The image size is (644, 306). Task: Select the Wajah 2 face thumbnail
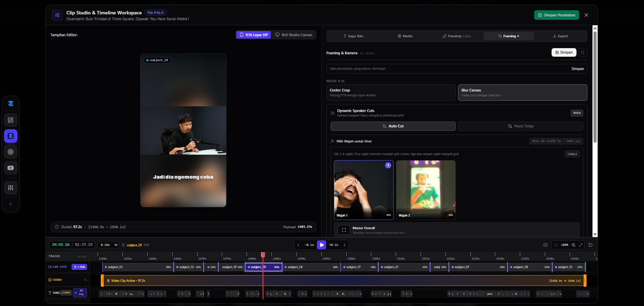(426, 190)
